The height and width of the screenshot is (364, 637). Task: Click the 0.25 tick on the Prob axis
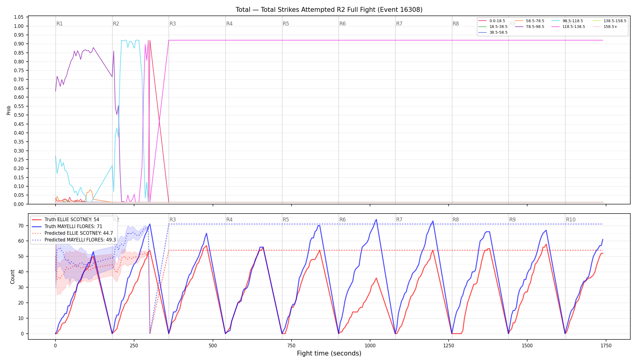point(19,160)
